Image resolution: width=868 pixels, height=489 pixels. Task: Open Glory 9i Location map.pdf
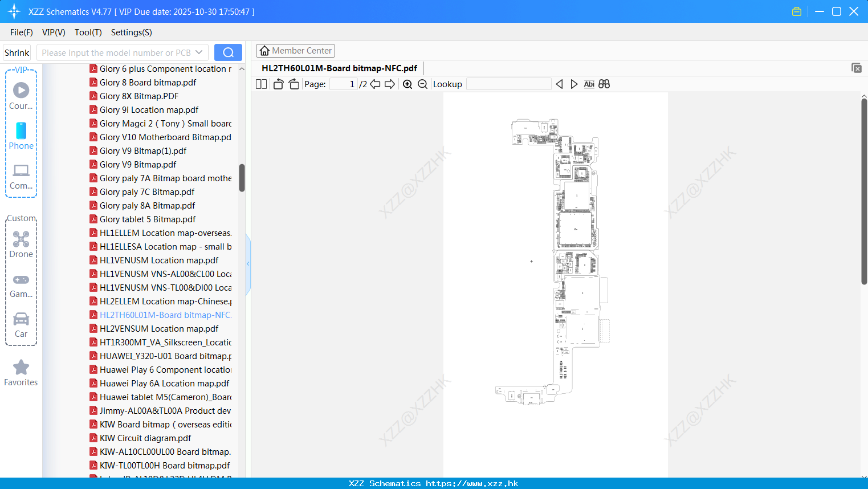pos(149,110)
